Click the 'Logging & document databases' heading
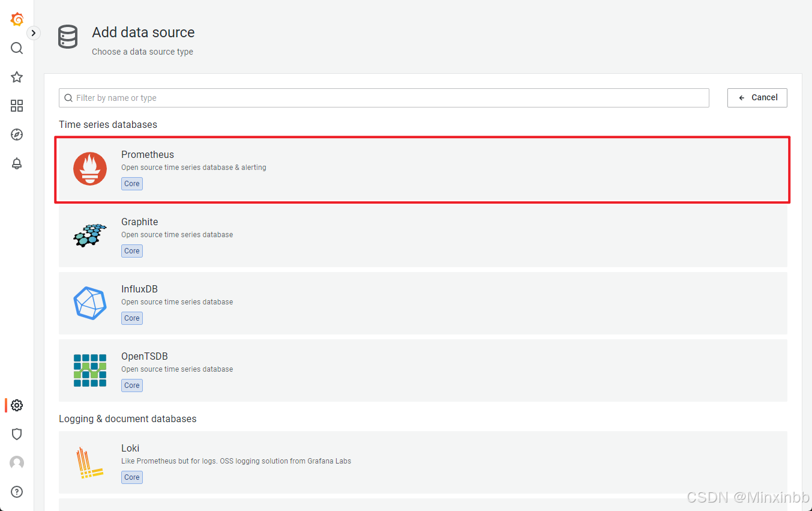The width and height of the screenshot is (812, 511). [x=128, y=419]
